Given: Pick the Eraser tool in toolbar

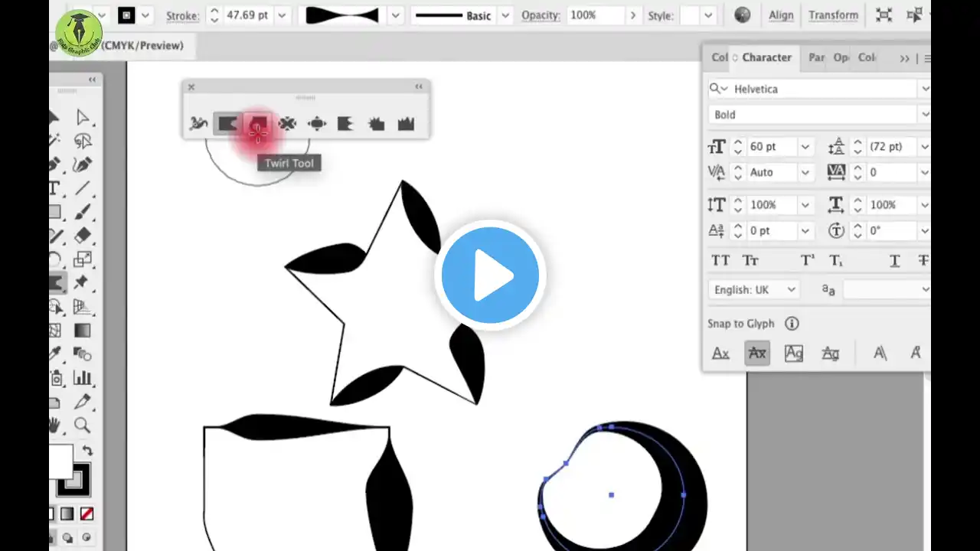Looking at the screenshot, I should tap(83, 236).
